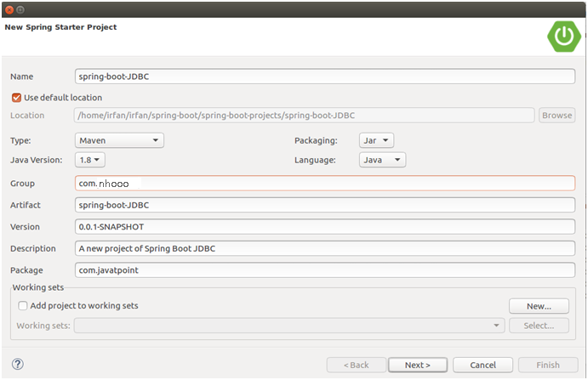
Task: Click the Version field with 0.0.1-SNAPSHOT
Action: [x=325, y=227]
